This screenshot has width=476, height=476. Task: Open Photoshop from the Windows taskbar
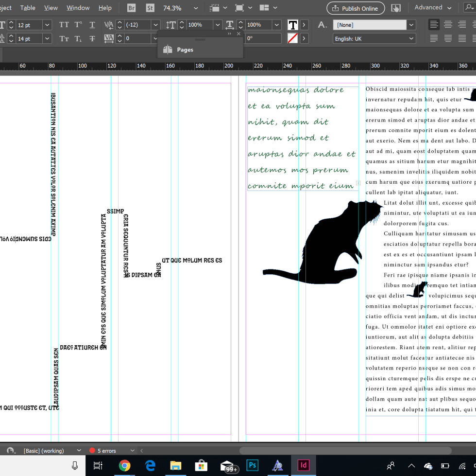(x=252, y=465)
